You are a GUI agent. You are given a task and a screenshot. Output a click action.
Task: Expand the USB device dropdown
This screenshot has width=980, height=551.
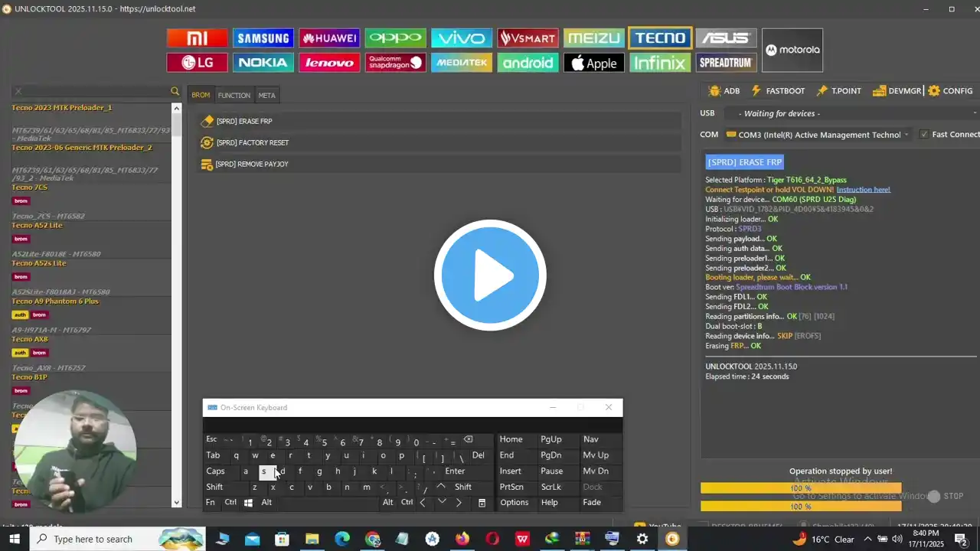pos(852,113)
